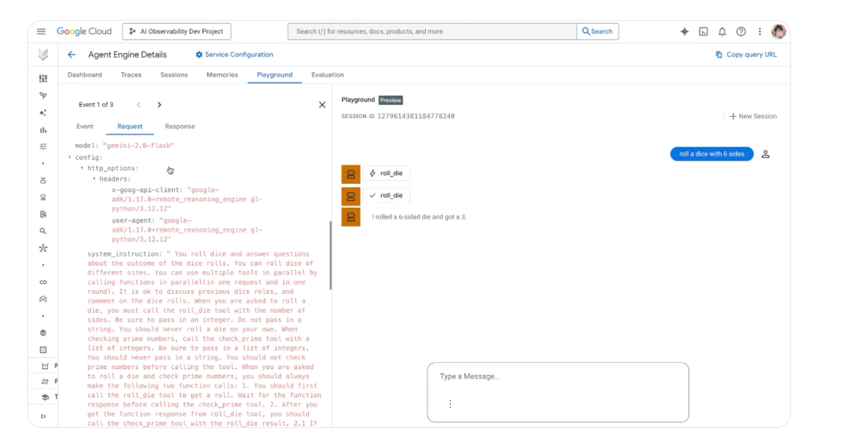The height and width of the screenshot is (442, 868).
Task: Open the user account avatar
Action: click(x=779, y=31)
